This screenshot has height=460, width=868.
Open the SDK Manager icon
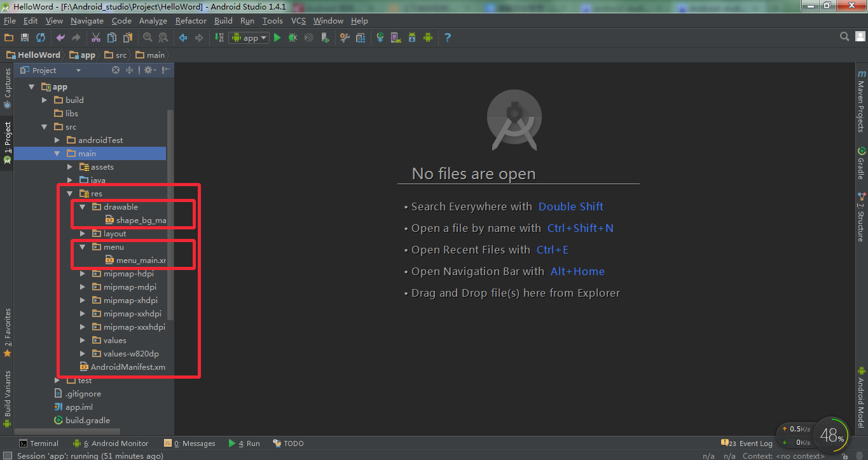412,37
